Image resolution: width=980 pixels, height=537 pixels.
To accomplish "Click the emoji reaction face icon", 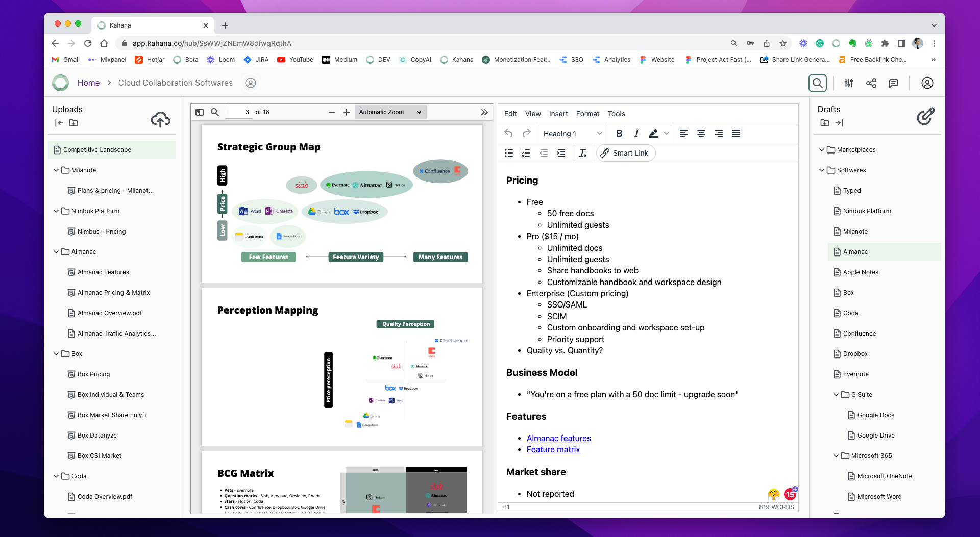I will 774,494.
